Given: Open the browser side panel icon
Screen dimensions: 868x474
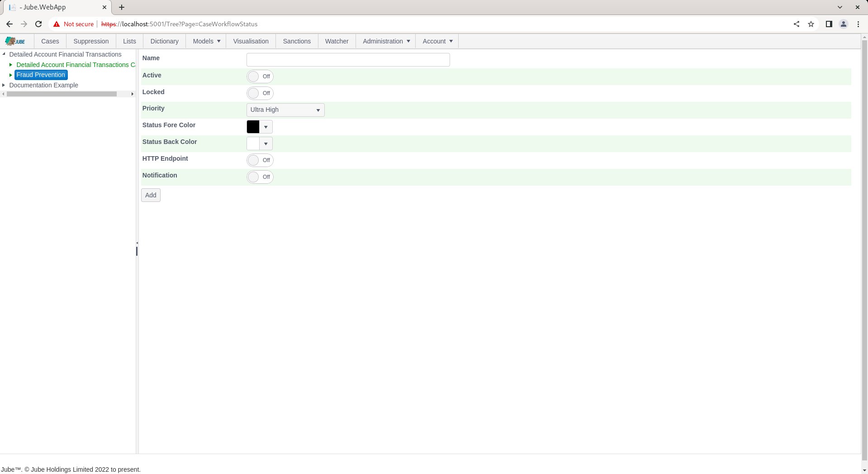Looking at the screenshot, I should tap(829, 24).
